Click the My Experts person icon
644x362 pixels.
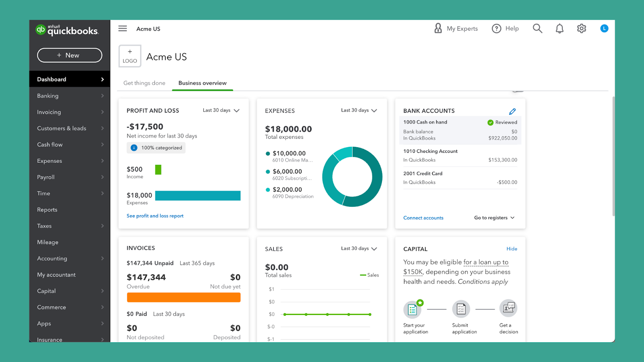[438, 28]
